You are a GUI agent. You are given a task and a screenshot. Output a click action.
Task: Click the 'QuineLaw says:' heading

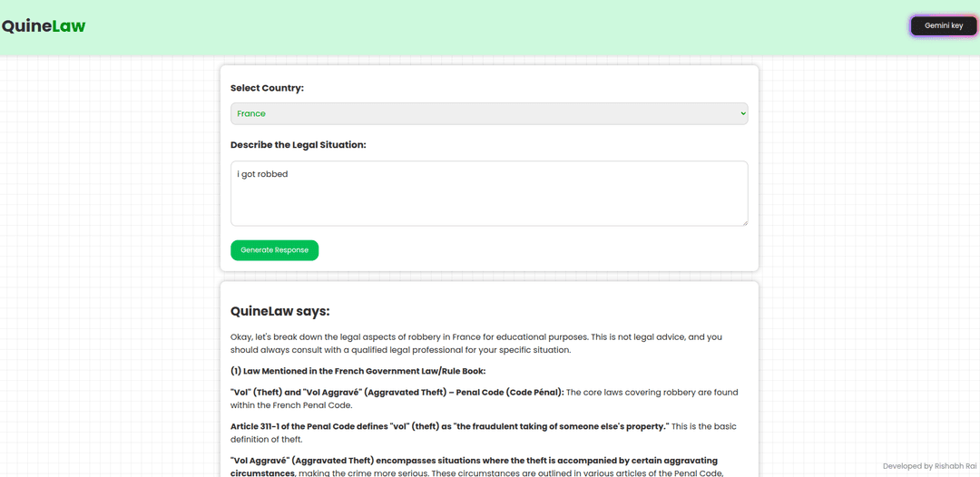pos(279,311)
